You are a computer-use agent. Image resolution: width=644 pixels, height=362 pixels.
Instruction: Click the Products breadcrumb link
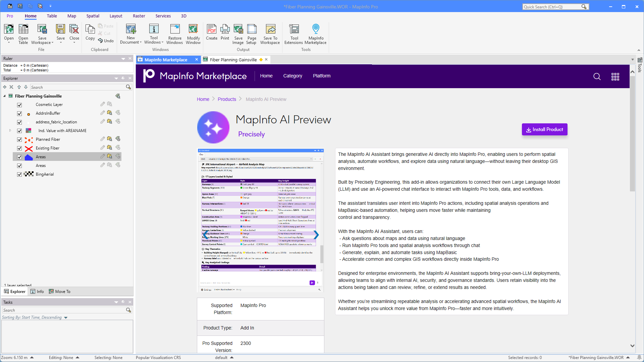coord(227,99)
